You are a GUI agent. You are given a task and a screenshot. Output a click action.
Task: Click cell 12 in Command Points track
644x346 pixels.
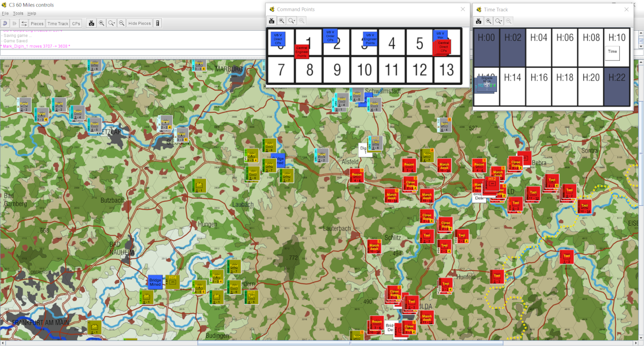point(420,70)
